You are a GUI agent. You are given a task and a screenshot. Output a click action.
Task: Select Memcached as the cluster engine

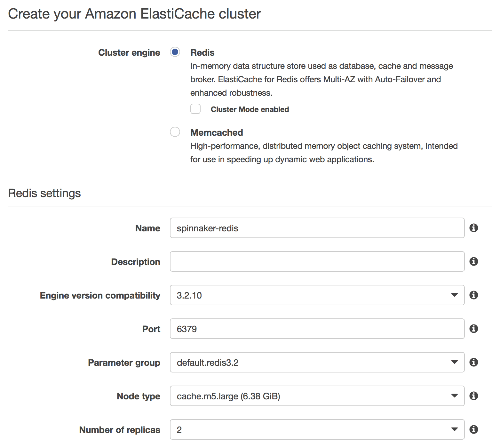175,132
